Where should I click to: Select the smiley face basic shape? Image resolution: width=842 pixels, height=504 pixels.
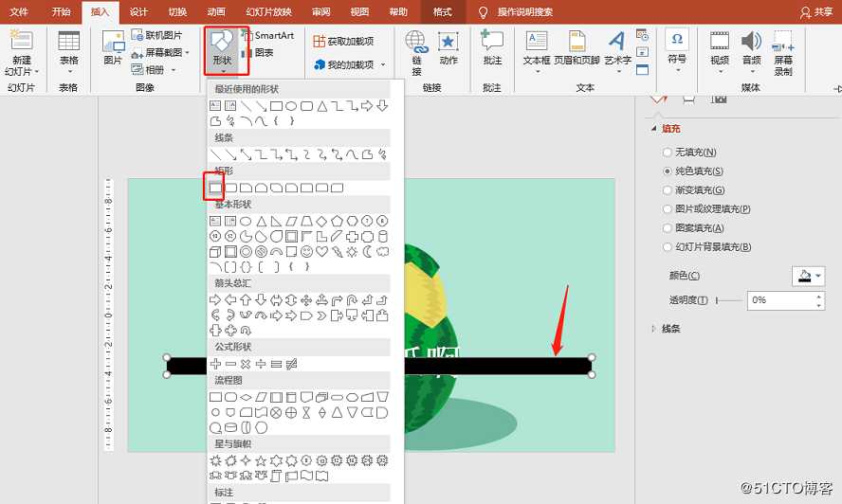306,252
